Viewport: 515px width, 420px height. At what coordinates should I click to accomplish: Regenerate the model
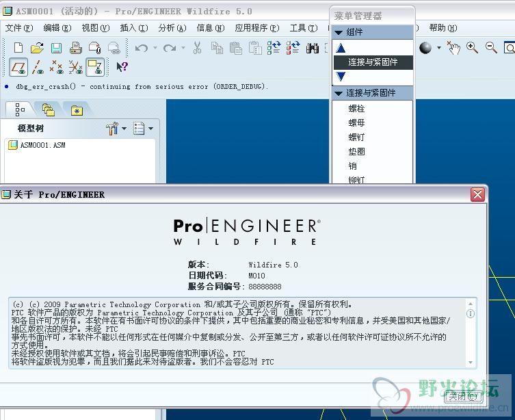(x=274, y=48)
